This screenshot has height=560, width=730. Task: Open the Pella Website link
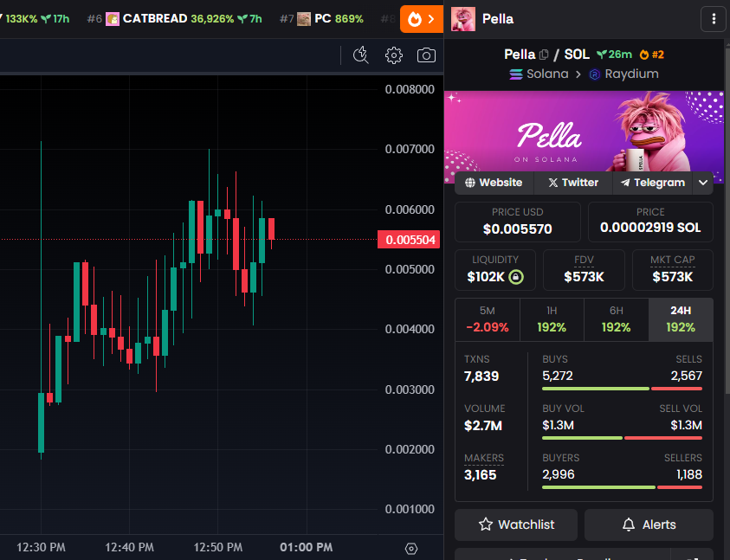click(494, 183)
